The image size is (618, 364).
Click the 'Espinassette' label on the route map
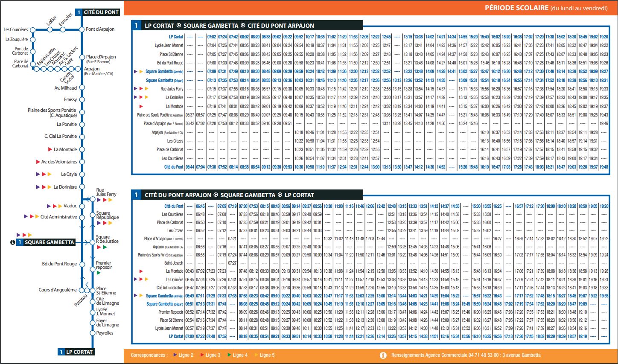[45, 57]
